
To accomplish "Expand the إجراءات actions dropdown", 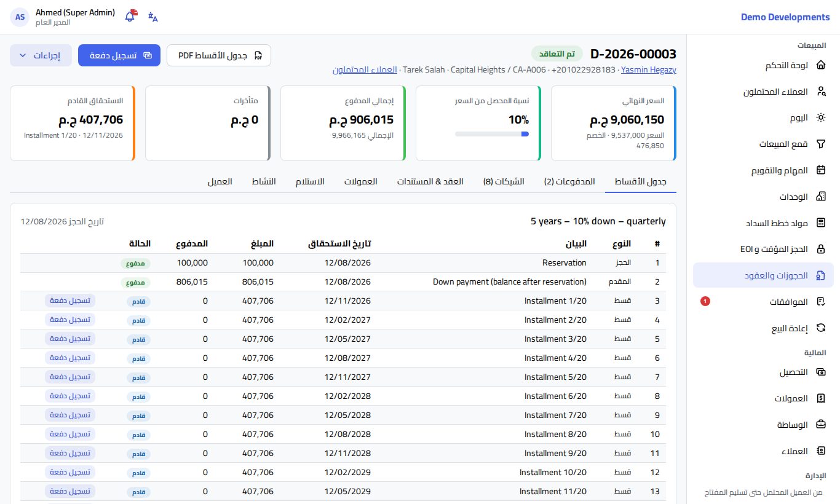I will pos(41,55).
